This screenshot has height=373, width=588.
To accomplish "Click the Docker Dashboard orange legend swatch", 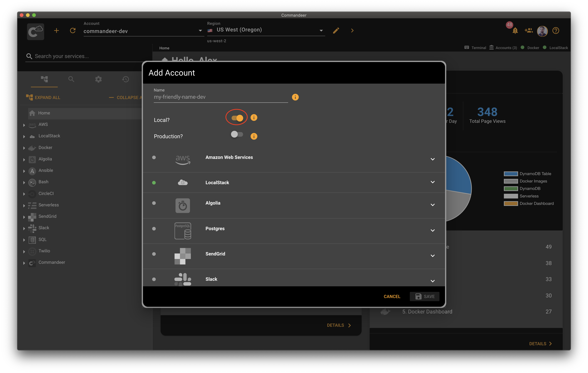I will 511,203.
